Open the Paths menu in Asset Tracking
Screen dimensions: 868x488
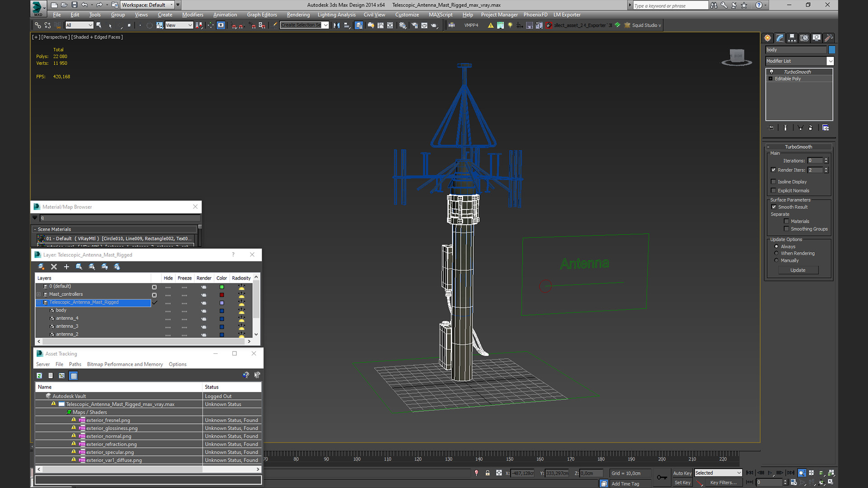point(75,364)
